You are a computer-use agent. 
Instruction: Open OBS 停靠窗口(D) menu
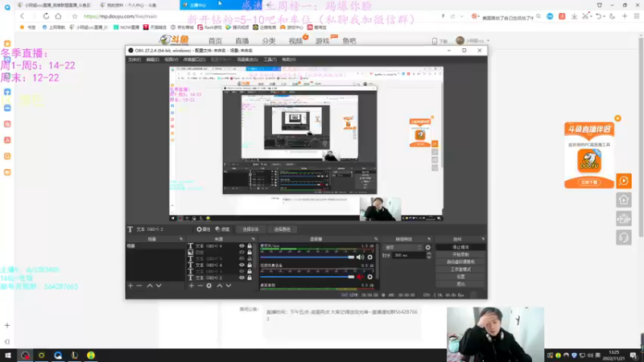click(x=194, y=60)
